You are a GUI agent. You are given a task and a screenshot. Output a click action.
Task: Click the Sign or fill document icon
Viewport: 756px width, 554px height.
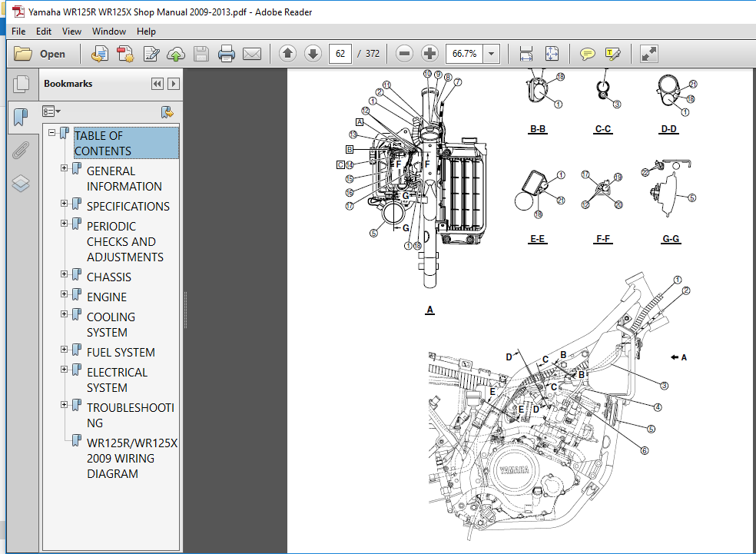[151, 54]
